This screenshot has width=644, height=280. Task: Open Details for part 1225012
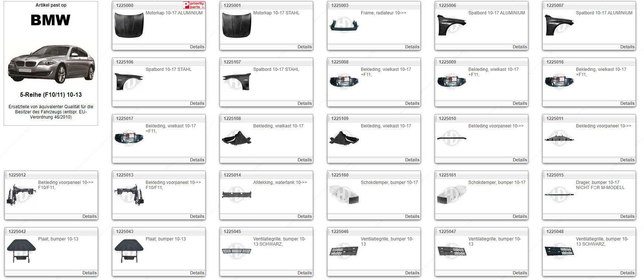[89, 216]
